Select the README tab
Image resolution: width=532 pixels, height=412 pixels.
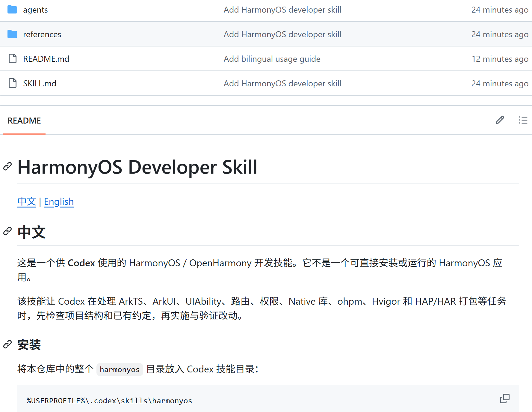pyautogui.click(x=24, y=121)
